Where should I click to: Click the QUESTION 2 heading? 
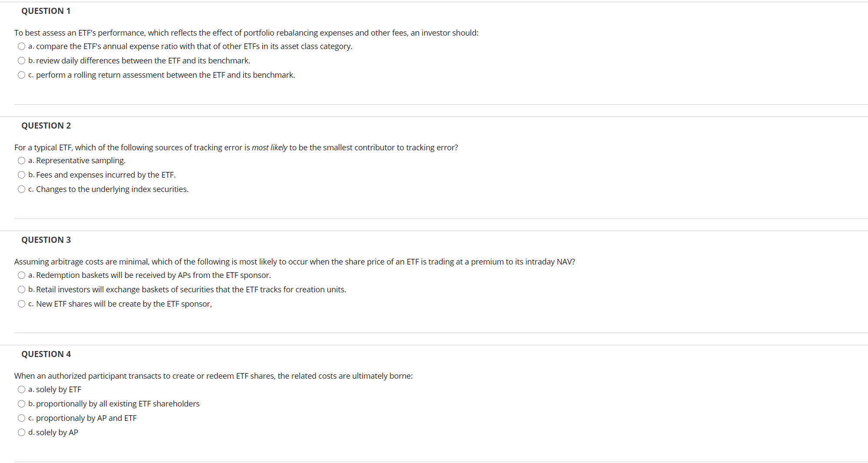tap(46, 125)
